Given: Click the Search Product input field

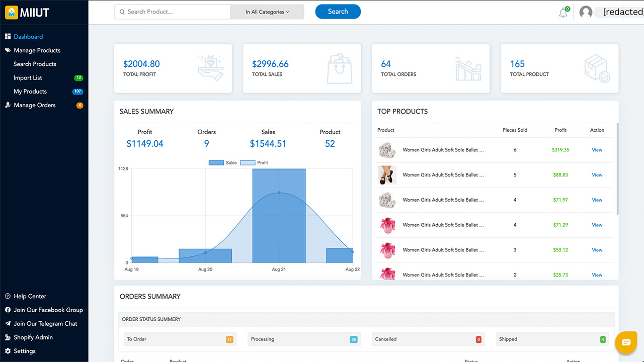Looking at the screenshot, I should [172, 12].
